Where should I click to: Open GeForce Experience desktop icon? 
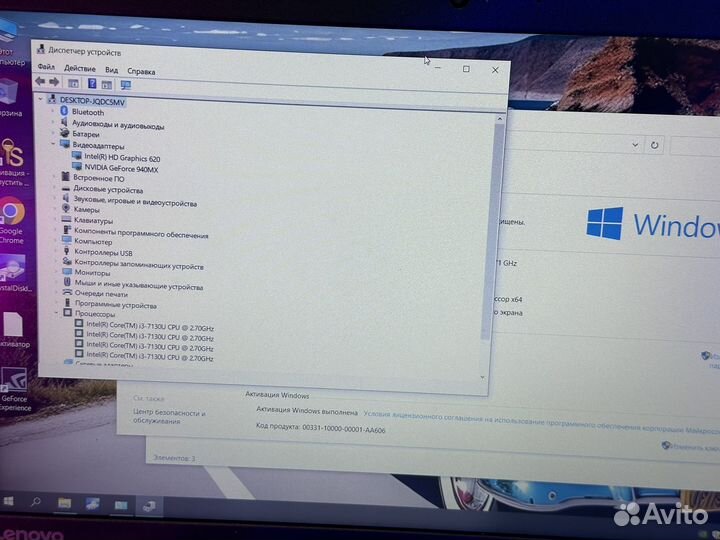pyautogui.click(x=14, y=390)
